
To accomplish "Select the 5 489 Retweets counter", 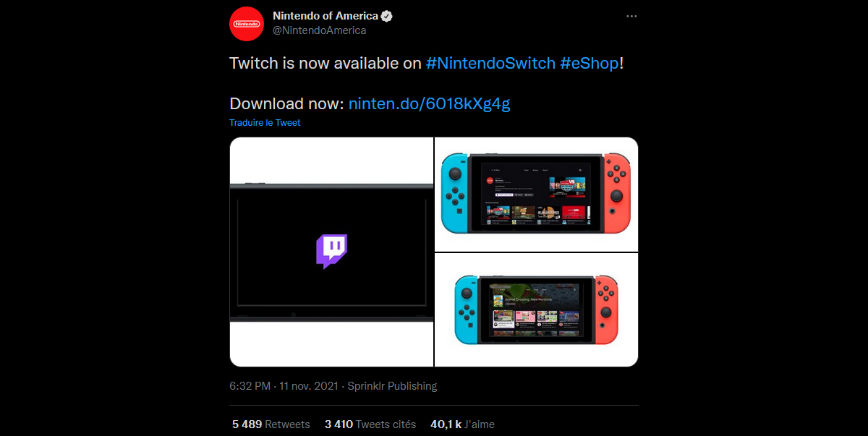I will coord(271,424).
